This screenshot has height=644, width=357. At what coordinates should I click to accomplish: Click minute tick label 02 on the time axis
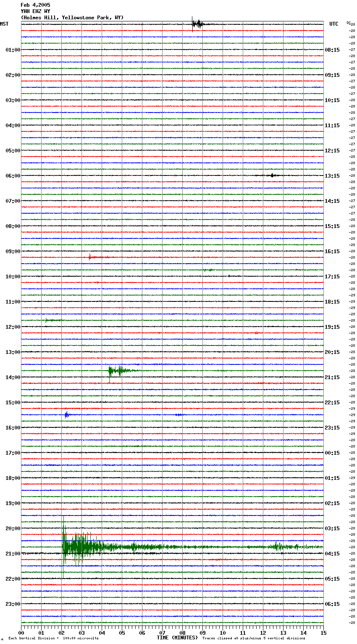pos(62,633)
